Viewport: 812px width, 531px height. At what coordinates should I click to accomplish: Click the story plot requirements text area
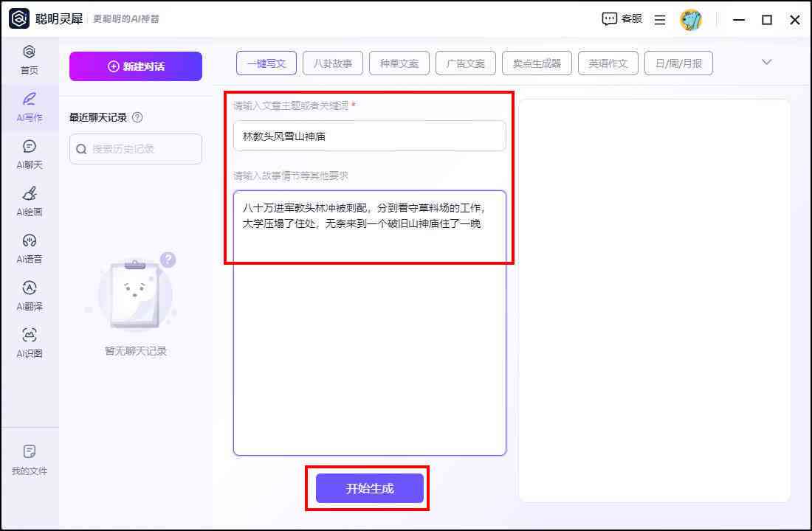370,323
